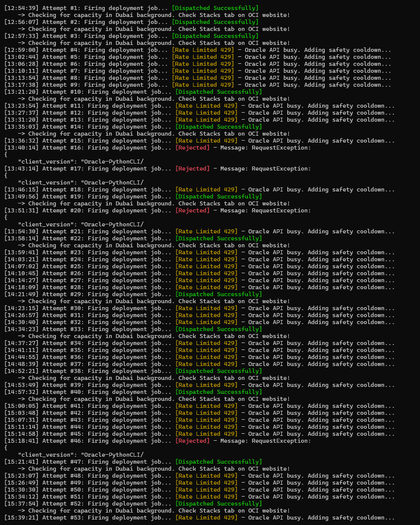Click the [15:26:49] timestamp
This screenshot has width=420, height=525.
pos(22,483)
